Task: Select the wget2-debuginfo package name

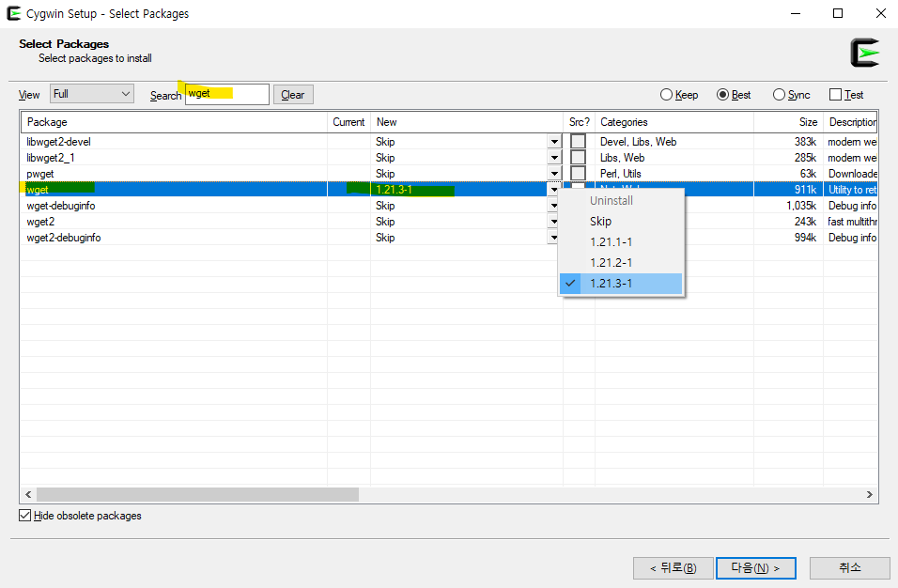Action: click(x=64, y=238)
